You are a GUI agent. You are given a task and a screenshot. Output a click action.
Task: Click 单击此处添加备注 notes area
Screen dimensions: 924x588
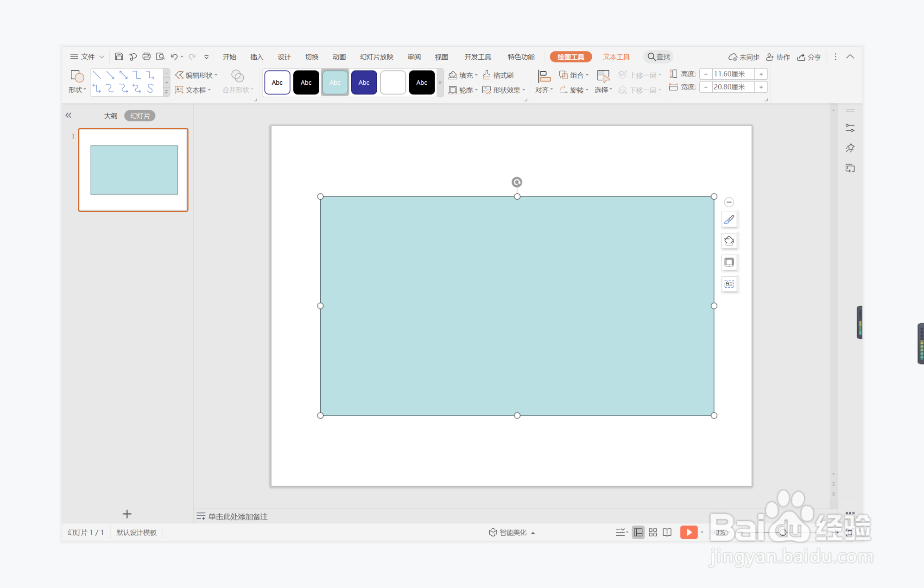coord(238,516)
